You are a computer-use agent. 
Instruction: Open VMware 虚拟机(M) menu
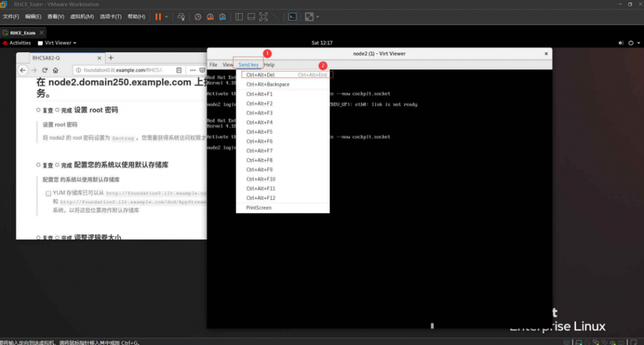pyautogui.click(x=82, y=17)
